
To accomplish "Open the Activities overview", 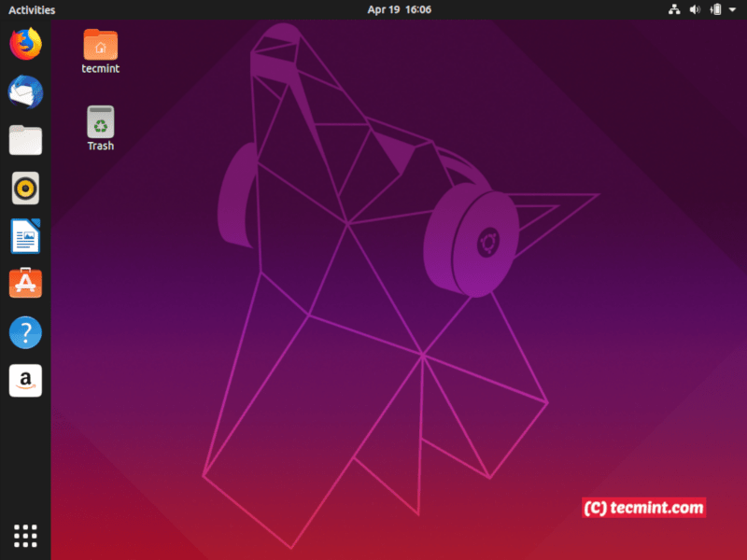I will point(32,10).
